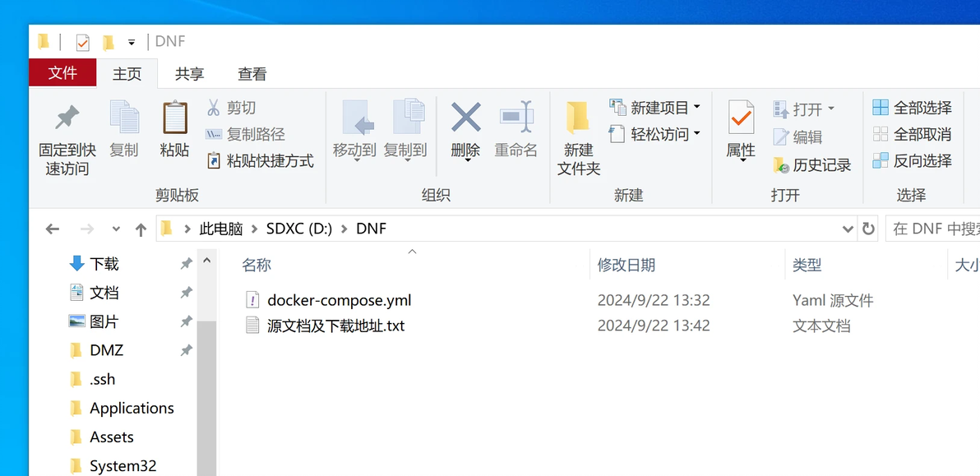This screenshot has width=980, height=476.
Task: Click the 剪切 scissors icon
Action: (x=213, y=108)
